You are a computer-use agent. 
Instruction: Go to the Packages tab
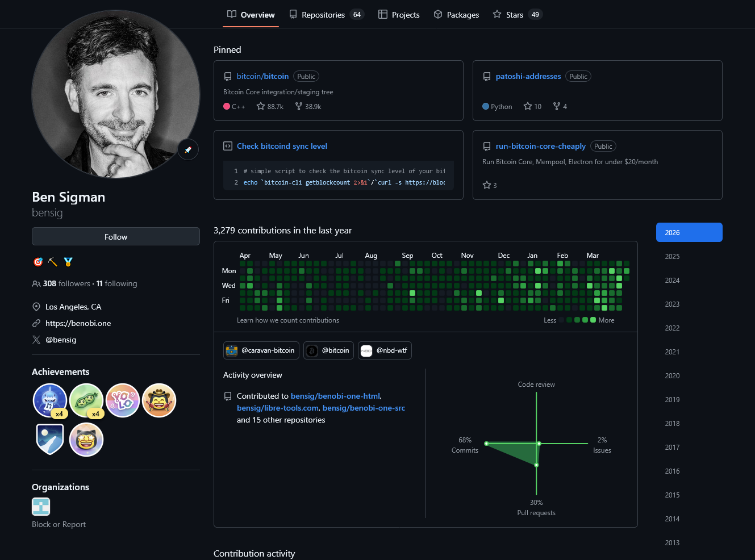[456, 15]
